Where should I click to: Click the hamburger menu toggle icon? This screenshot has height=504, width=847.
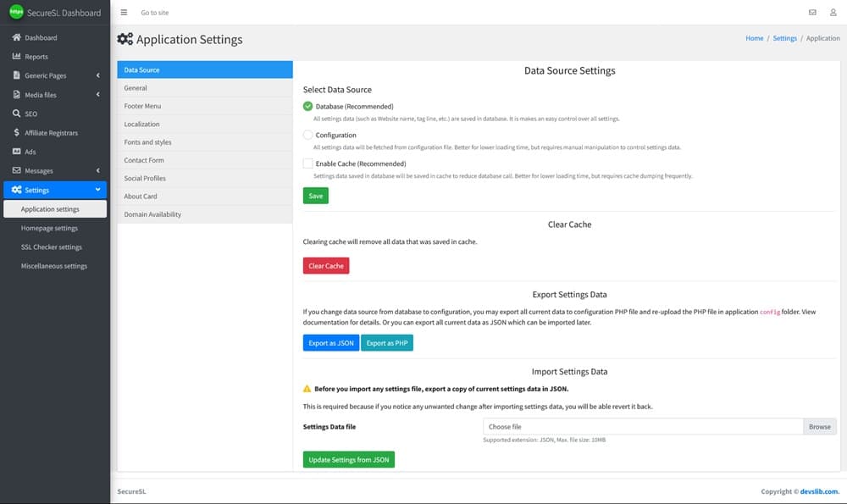point(124,13)
